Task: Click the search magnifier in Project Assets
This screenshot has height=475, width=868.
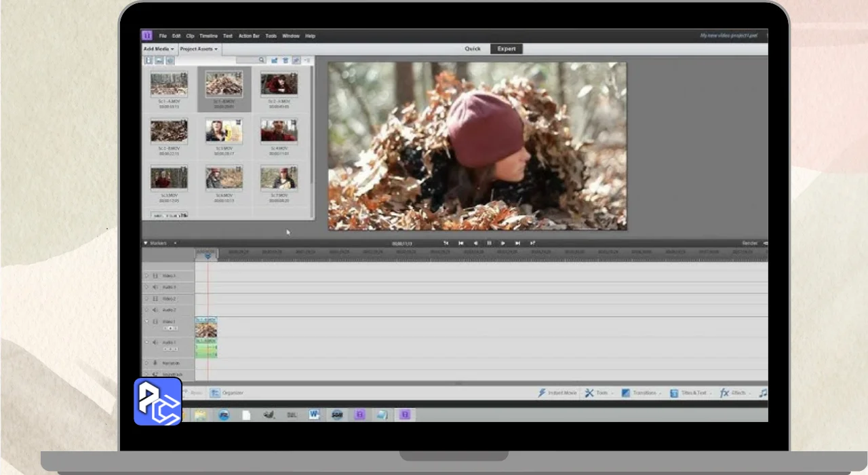Action: coord(262,60)
